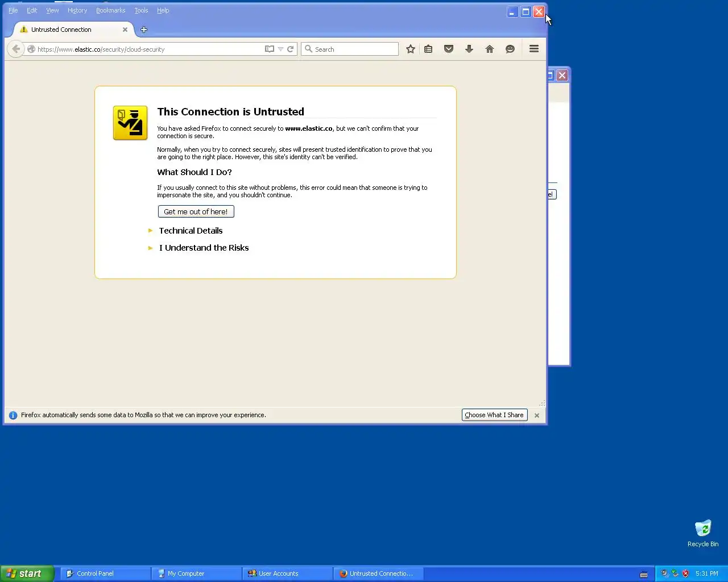Open the File menu
The width and height of the screenshot is (728, 582).
coord(13,10)
